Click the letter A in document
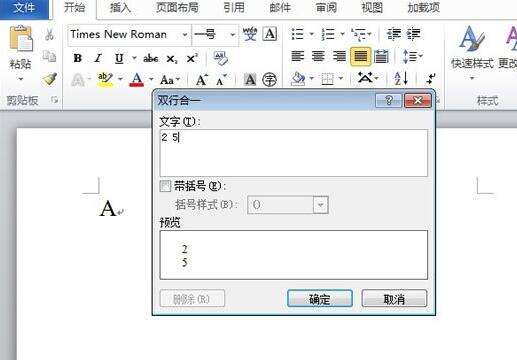Viewport: 517px width, 360px height. (x=108, y=209)
